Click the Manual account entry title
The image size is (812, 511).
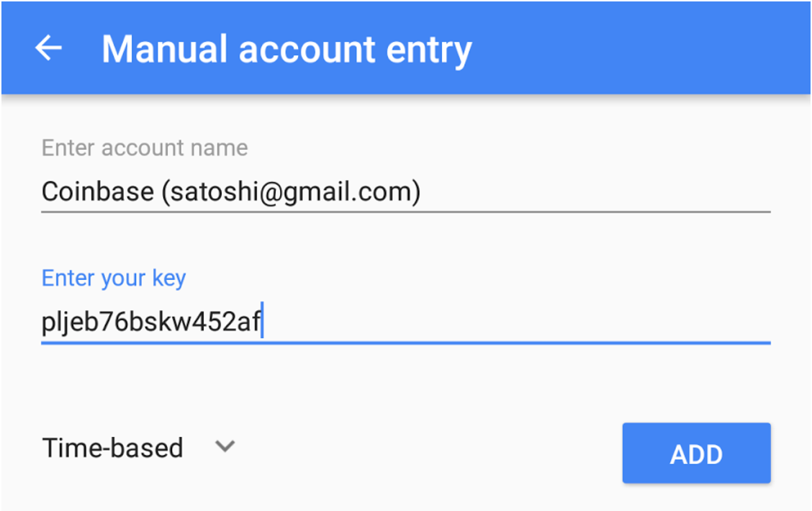(x=287, y=50)
